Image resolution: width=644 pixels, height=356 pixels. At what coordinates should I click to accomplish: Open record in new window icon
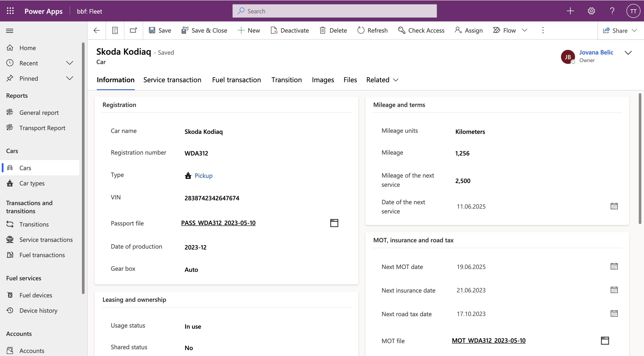pos(133,30)
